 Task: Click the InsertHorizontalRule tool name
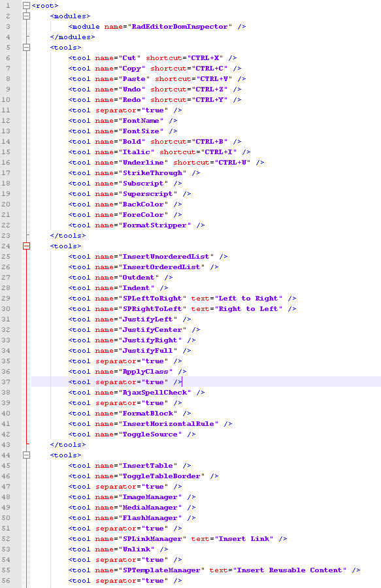pos(168,424)
